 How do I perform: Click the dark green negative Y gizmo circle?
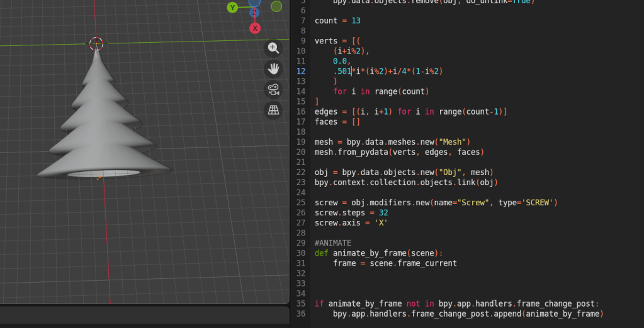tap(276, 6)
